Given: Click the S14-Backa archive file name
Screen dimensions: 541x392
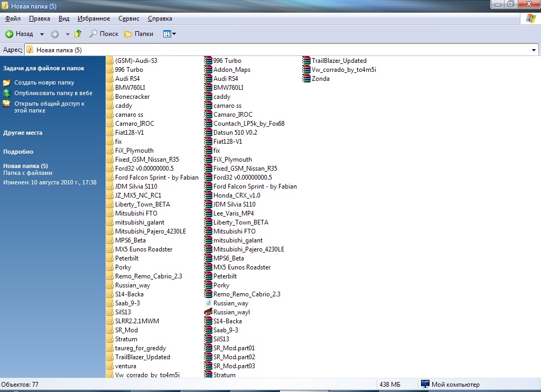Looking at the screenshot, I should (x=227, y=321).
